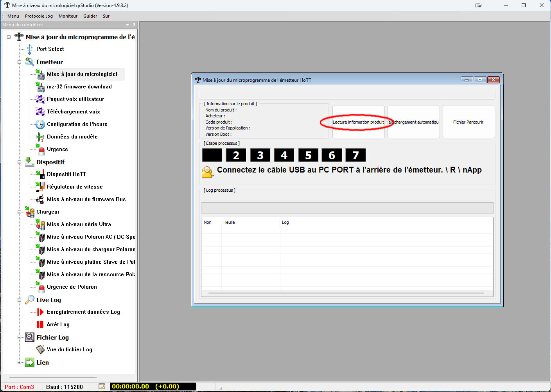Click the red siren icon beside Urgence

pos(41,149)
